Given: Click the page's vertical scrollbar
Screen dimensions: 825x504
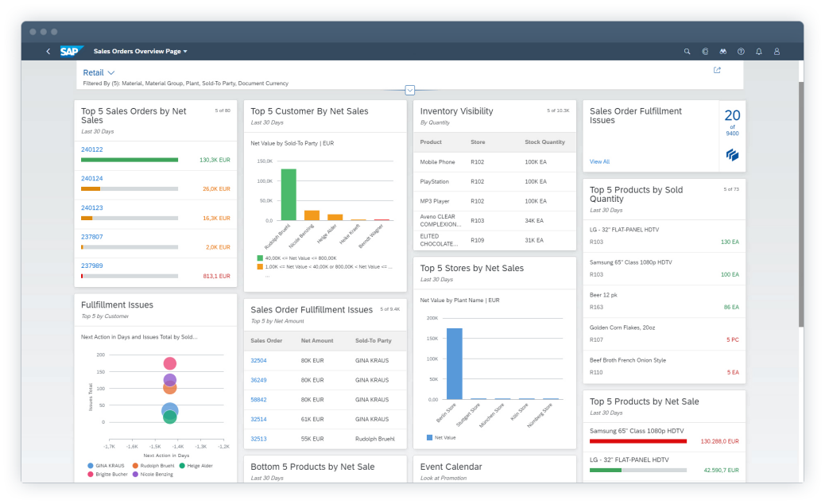Looking at the screenshot, I should pyautogui.click(x=800, y=207).
